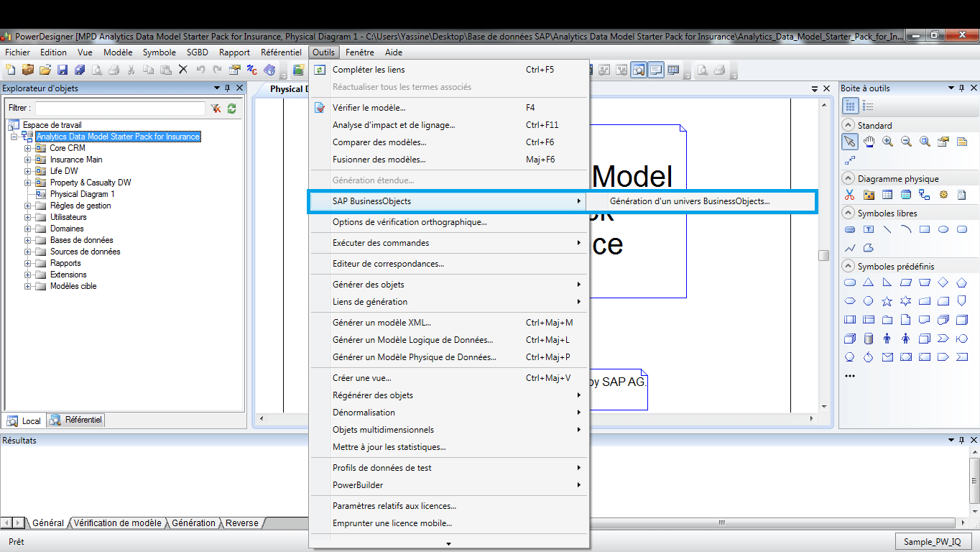
Task: Expand the Core CRM tree node
Action: click(28, 148)
